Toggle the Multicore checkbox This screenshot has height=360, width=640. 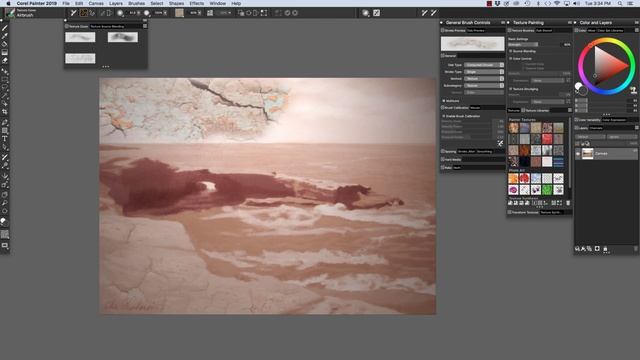coord(444,101)
